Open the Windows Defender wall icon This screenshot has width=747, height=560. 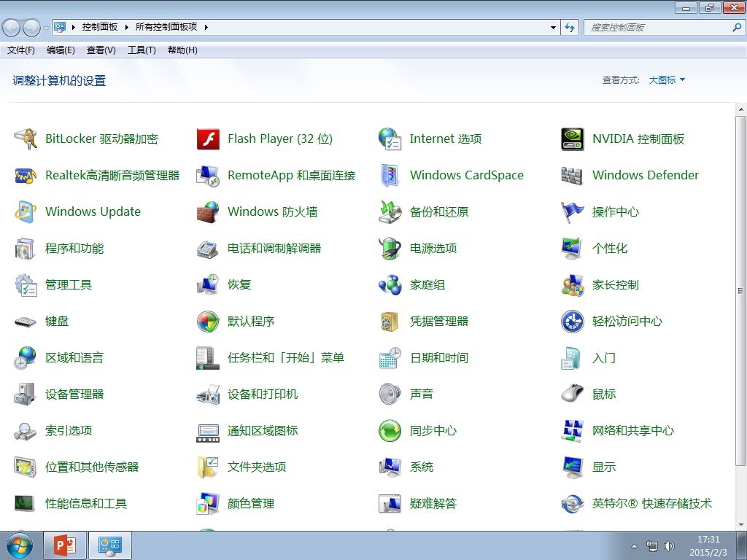point(572,176)
